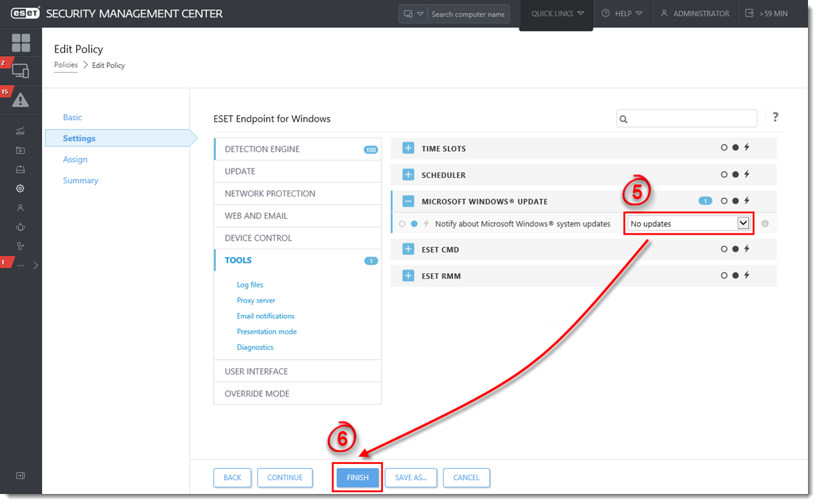Select empty circle flag beside Notify about updates

pyautogui.click(x=402, y=224)
